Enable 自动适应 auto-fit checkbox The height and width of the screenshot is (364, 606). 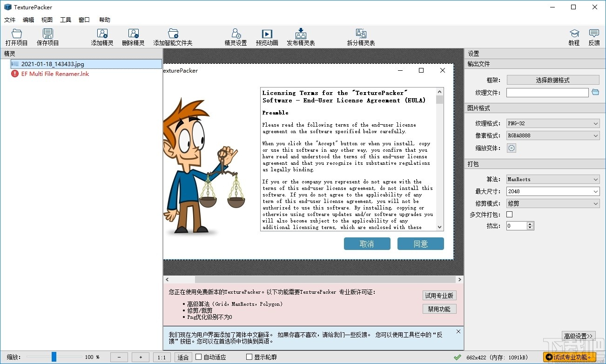[x=199, y=357]
